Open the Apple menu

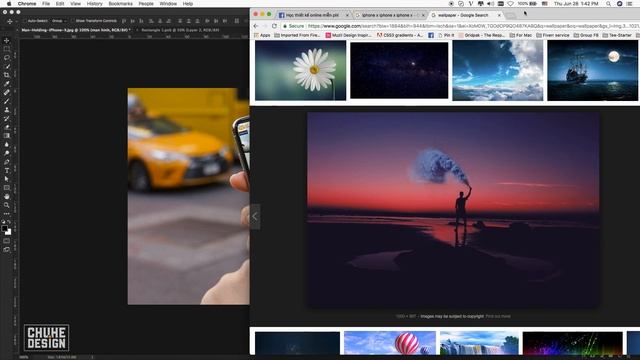click(x=9, y=4)
